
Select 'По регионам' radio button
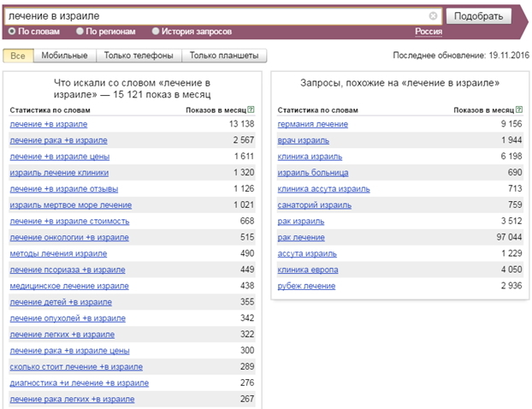pyautogui.click(x=80, y=32)
